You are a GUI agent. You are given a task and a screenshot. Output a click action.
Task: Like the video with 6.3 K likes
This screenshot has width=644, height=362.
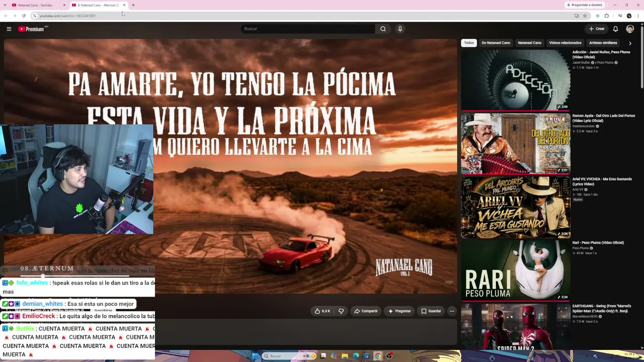[x=323, y=311]
